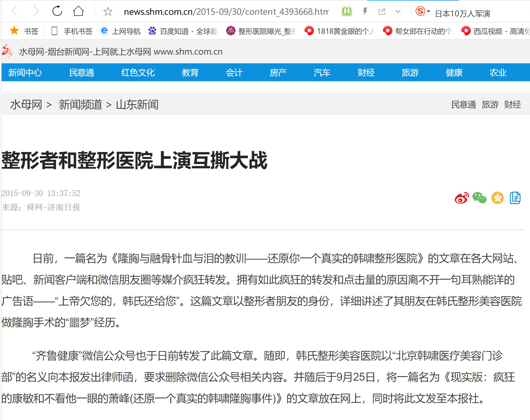Open 会计 nav tab
This screenshot has width=530, height=420.
[x=234, y=73]
